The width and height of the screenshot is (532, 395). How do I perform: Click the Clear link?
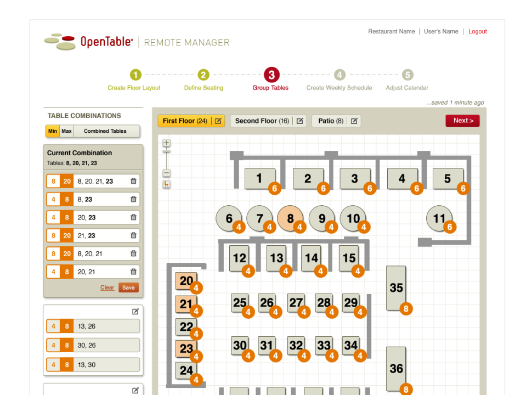coord(107,287)
